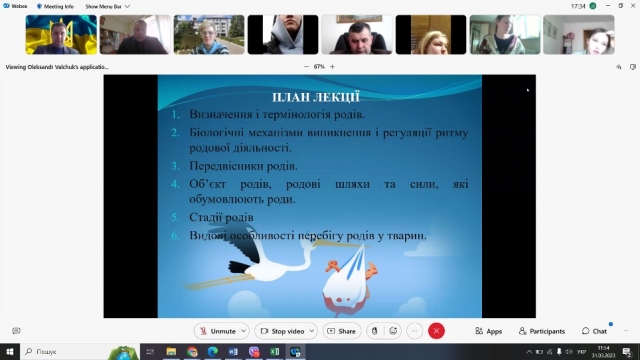The height and width of the screenshot is (360, 640).
Task: Click closed captions icon at bottom left
Action: 16,331
